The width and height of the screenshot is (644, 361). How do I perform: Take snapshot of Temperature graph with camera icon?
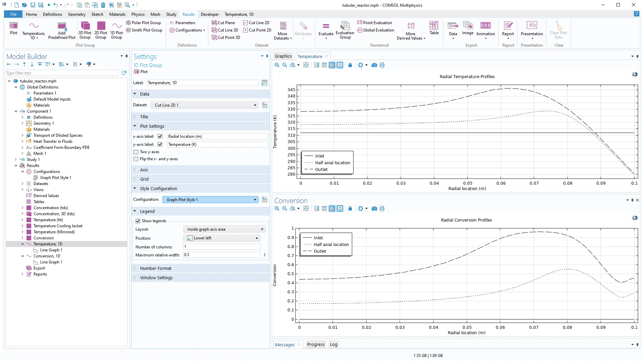[x=374, y=65]
